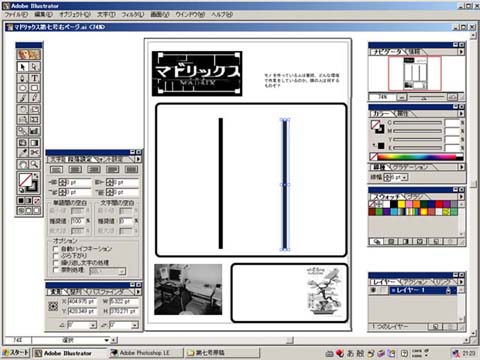
Task: Open the stroke width dropdown arrow
Action: point(405,178)
